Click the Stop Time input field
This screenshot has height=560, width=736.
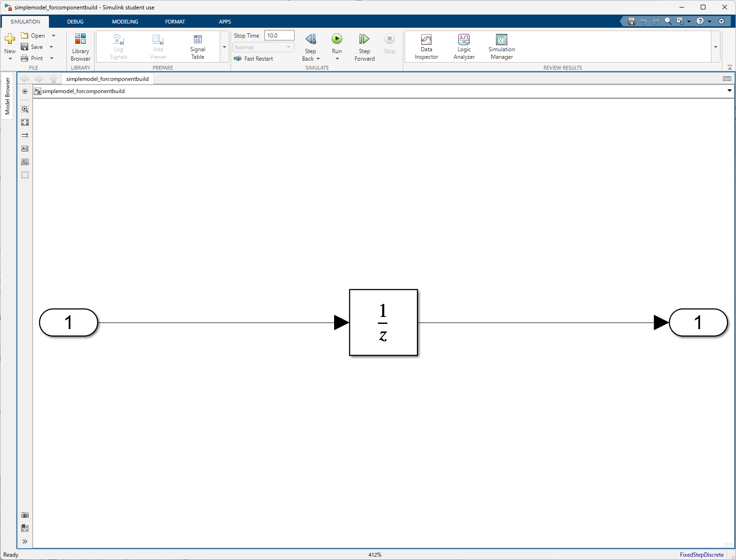280,36
